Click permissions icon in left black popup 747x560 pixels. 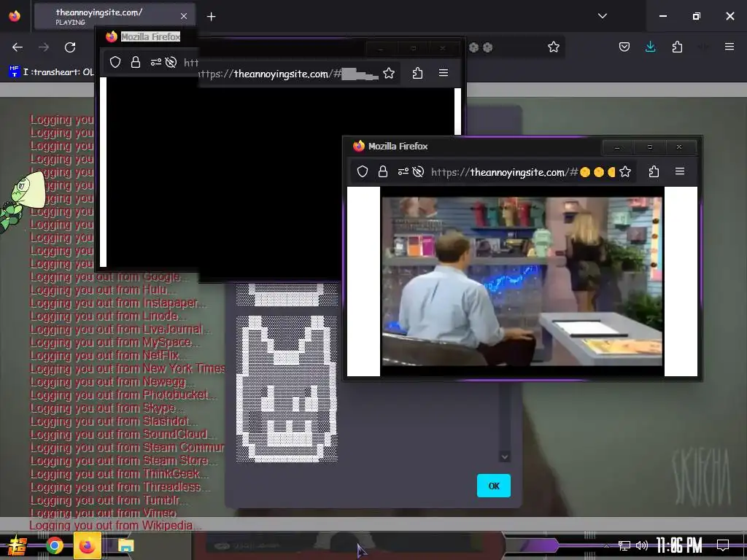(155, 63)
